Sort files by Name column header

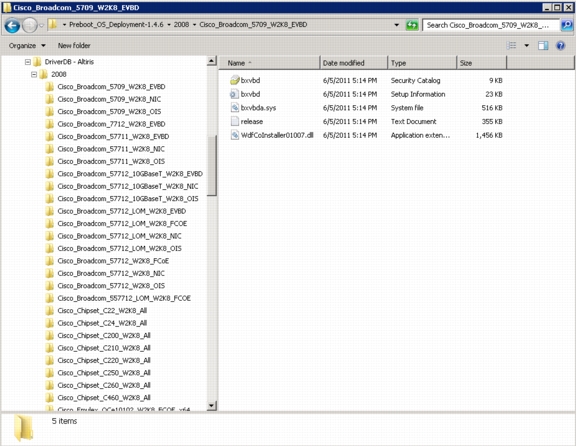point(269,63)
